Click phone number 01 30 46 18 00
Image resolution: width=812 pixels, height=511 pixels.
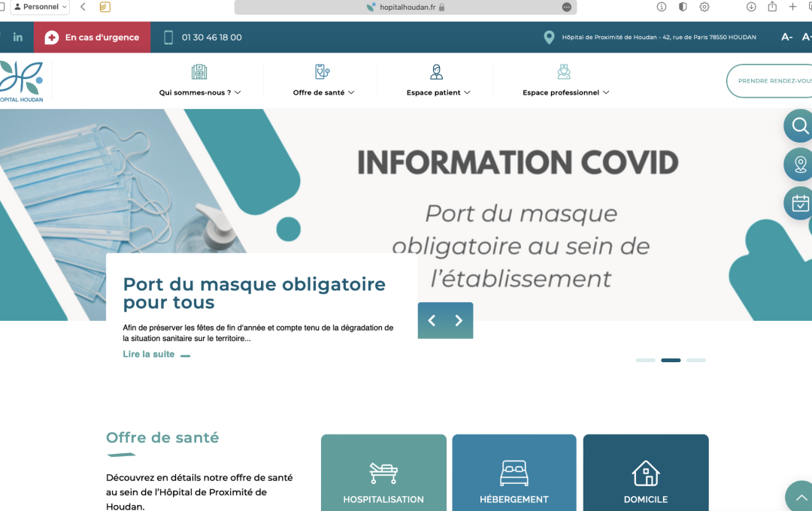[212, 38]
